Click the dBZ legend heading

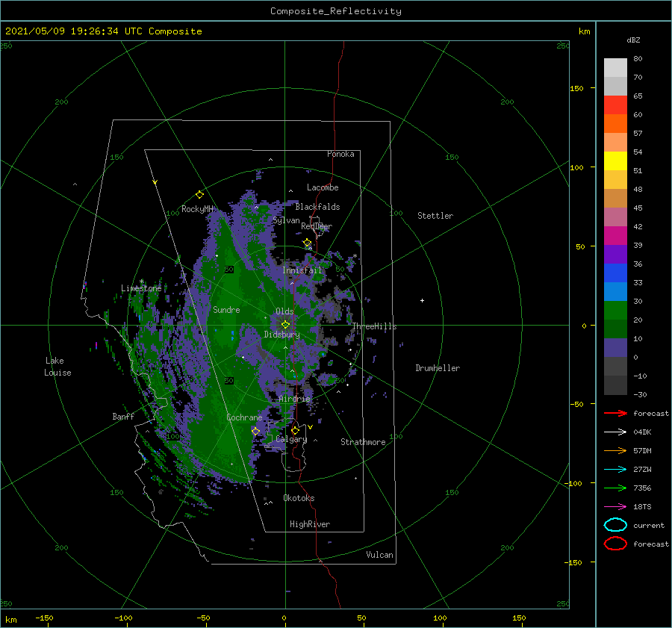[633, 40]
